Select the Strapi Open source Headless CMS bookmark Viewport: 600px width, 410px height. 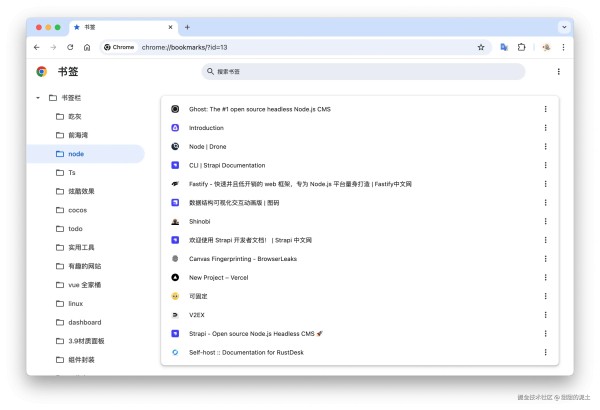click(360, 334)
